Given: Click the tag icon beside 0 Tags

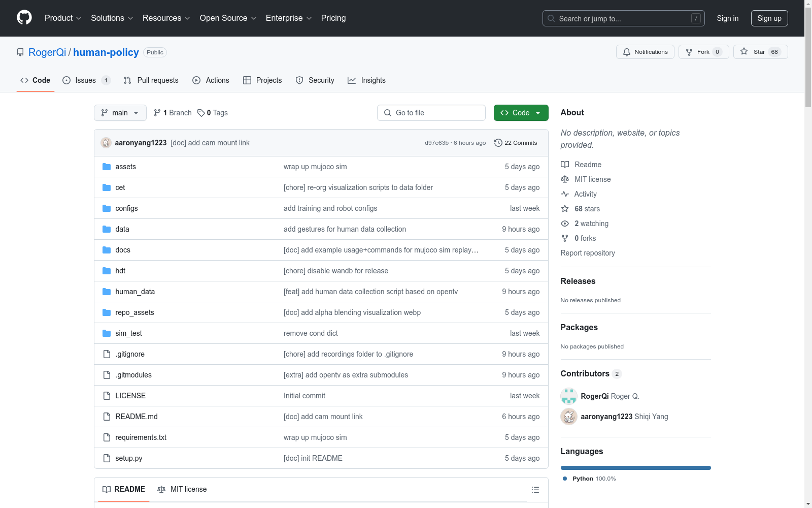Looking at the screenshot, I should pos(201,113).
